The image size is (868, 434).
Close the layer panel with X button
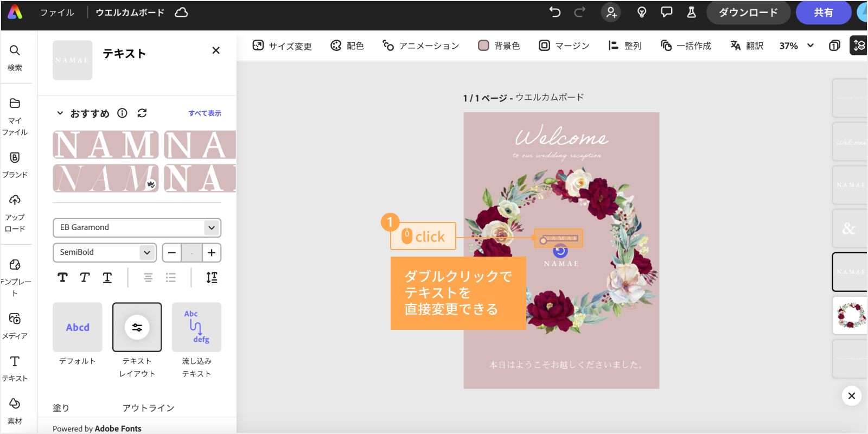[x=852, y=396]
